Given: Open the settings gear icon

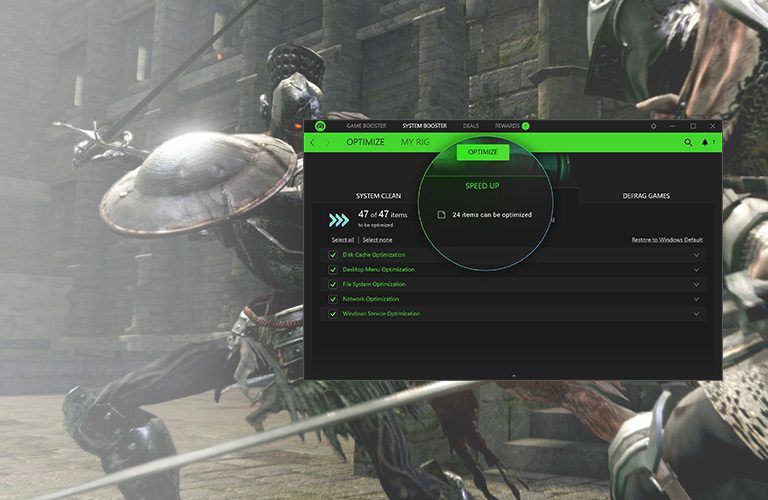Looking at the screenshot, I should pos(653,126).
